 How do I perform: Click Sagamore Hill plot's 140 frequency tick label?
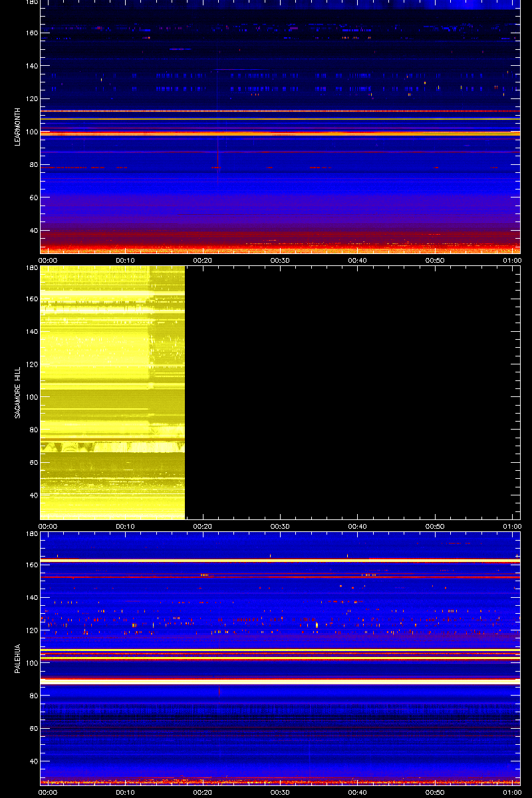(x=31, y=332)
